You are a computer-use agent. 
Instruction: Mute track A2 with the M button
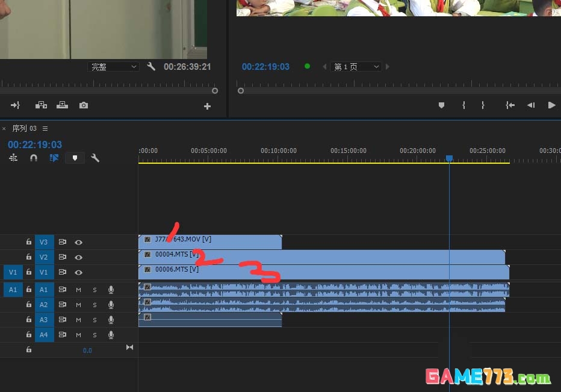[x=78, y=305]
